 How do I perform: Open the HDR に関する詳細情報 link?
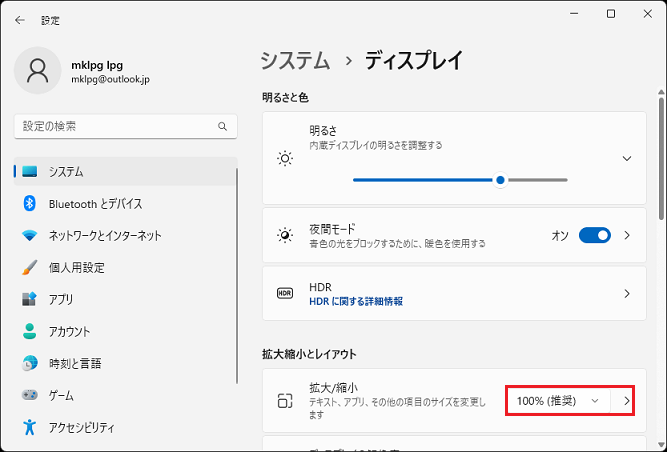356,301
